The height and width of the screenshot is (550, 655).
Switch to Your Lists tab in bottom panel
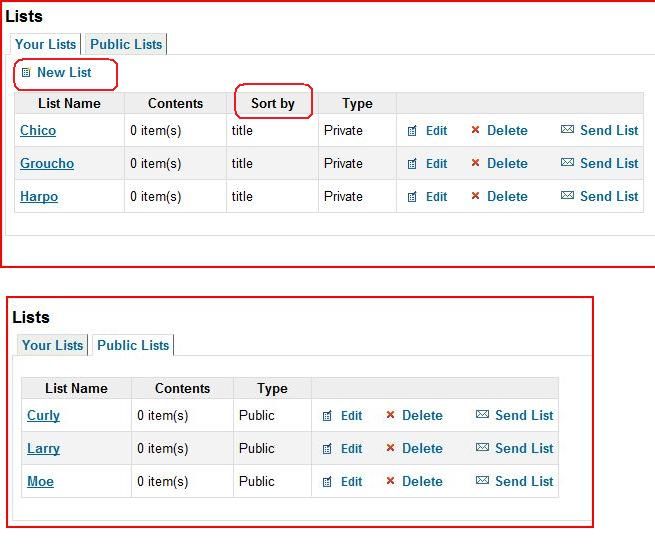click(52, 345)
